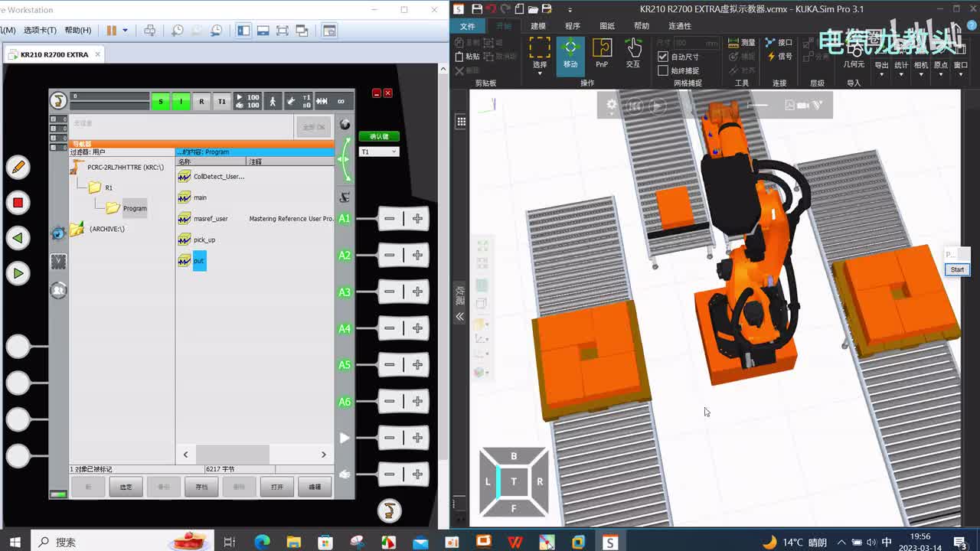Open the Windows Start menu

[x=15, y=542]
